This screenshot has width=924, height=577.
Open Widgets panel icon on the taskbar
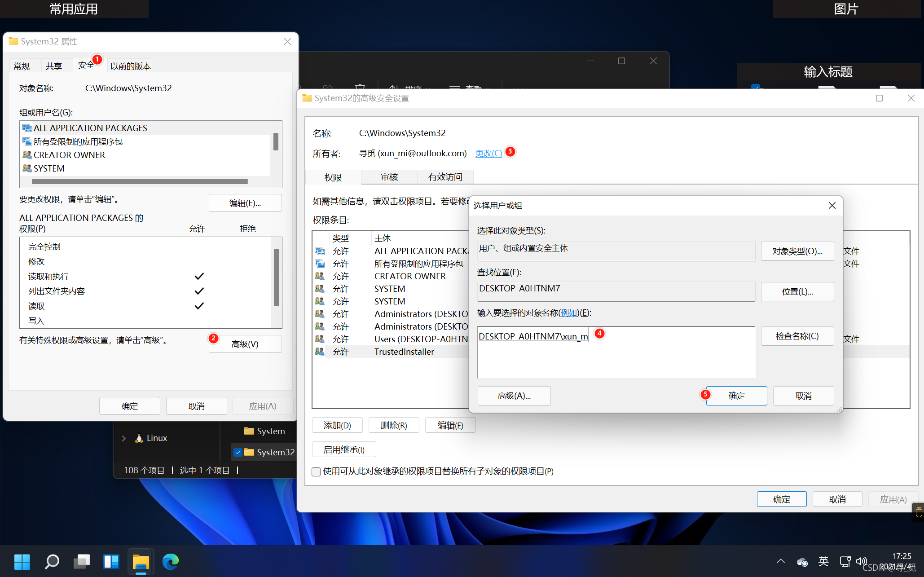coord(111,562)
